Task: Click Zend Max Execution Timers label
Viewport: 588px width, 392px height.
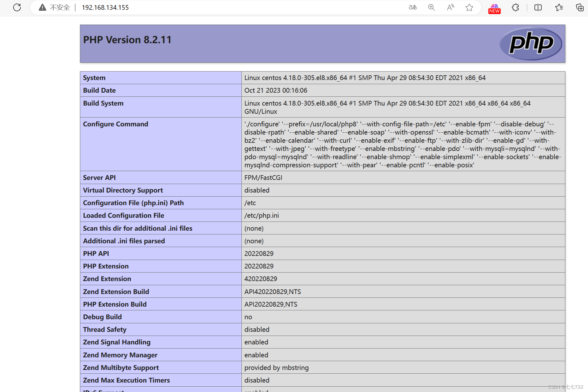Action: 127,380
